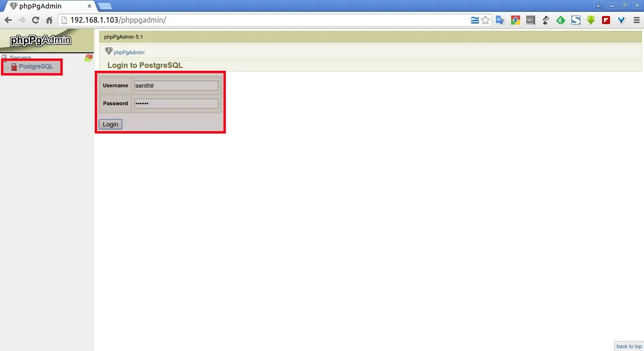Bookmark this page with the star icon
The image size is (644, 351).
point(486,20)
